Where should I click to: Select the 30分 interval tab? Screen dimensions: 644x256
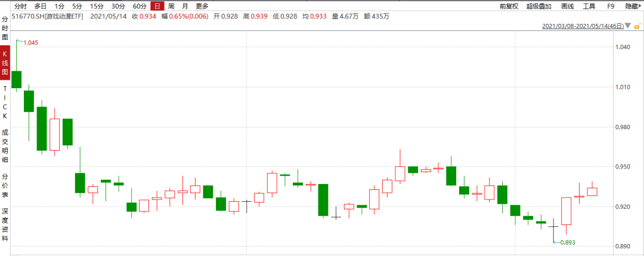(118, 6)
